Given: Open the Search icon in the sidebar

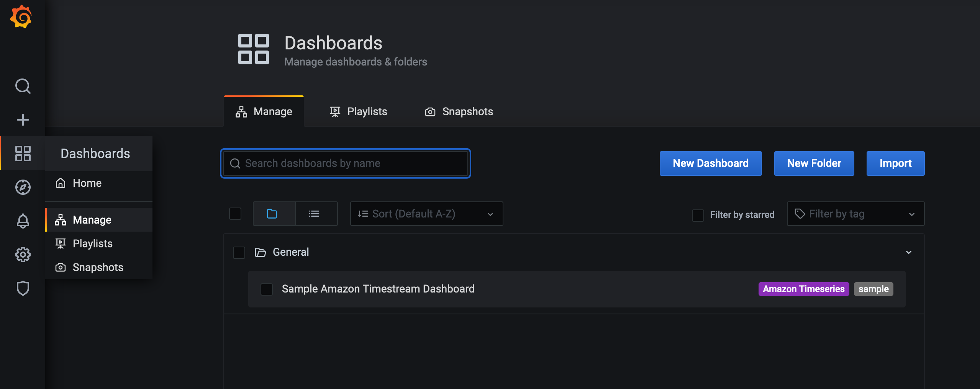Looking at the screenshot, I should click(x=23, y=86).
